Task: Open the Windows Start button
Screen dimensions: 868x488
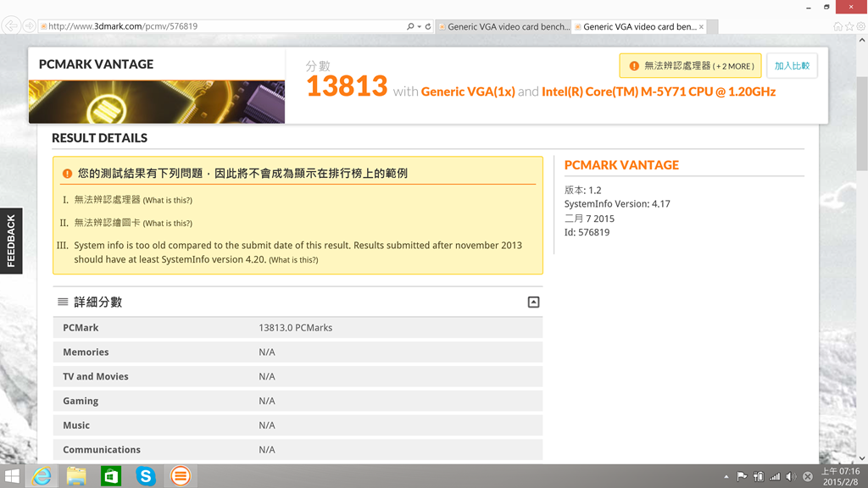Action: pos(12,476)
